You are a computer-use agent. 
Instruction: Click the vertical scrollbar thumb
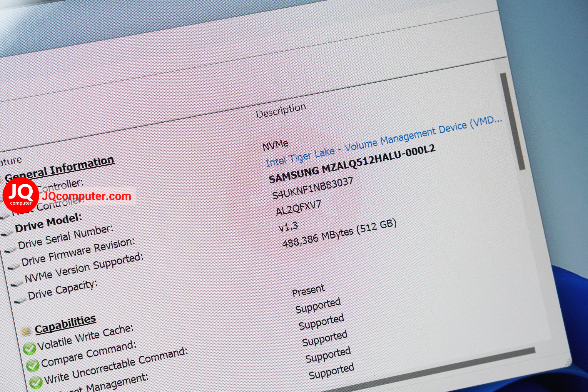(513, 121)
